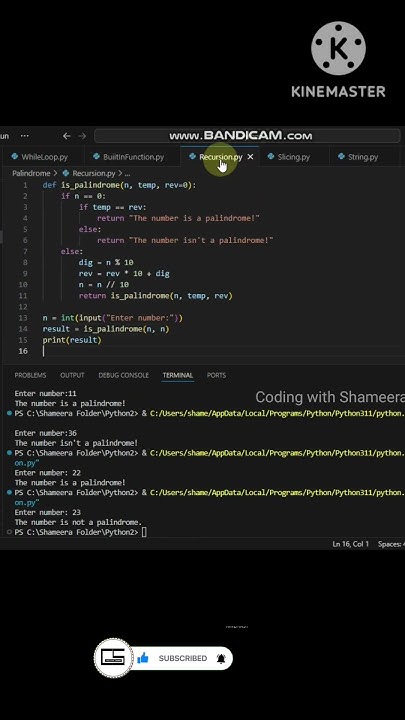This screenshot has width=405, height=720.
Task: Switch to the String.py tab
Action: point(363,157)
